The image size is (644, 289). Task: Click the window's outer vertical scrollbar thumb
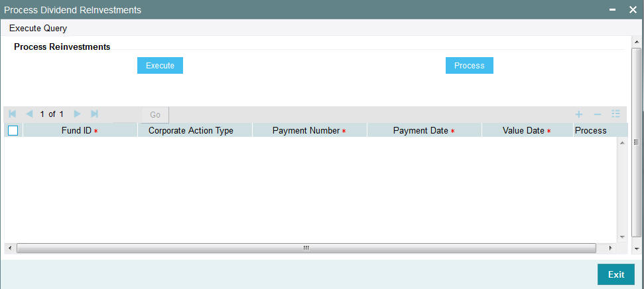(636, 142)
